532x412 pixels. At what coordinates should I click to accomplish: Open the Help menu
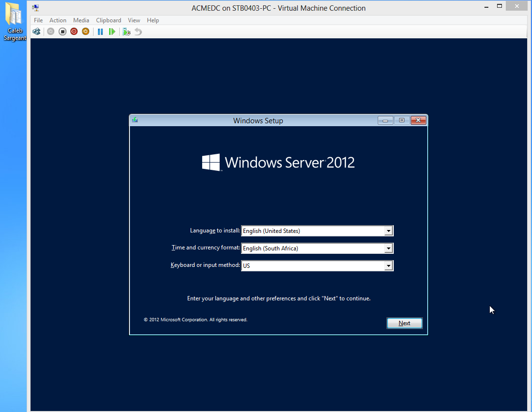pos(153,20)
